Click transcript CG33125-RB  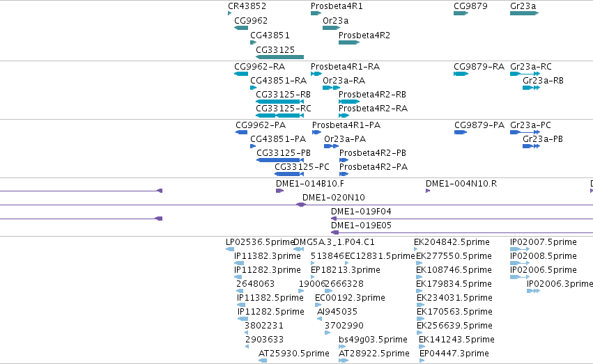280,102
